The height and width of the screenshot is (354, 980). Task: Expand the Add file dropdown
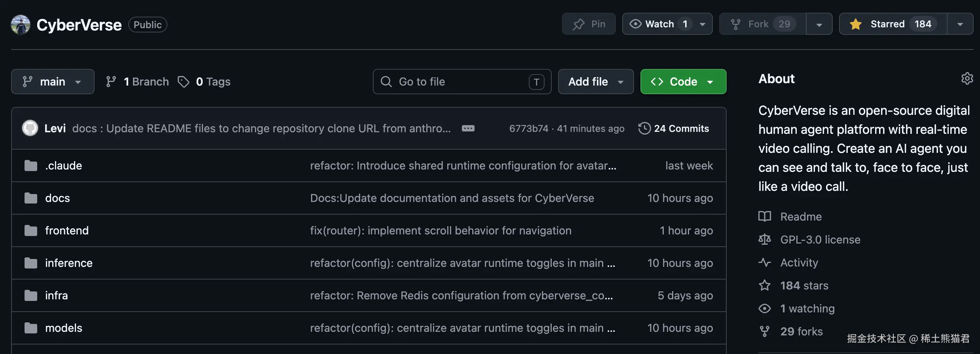(x=596, y=82)
